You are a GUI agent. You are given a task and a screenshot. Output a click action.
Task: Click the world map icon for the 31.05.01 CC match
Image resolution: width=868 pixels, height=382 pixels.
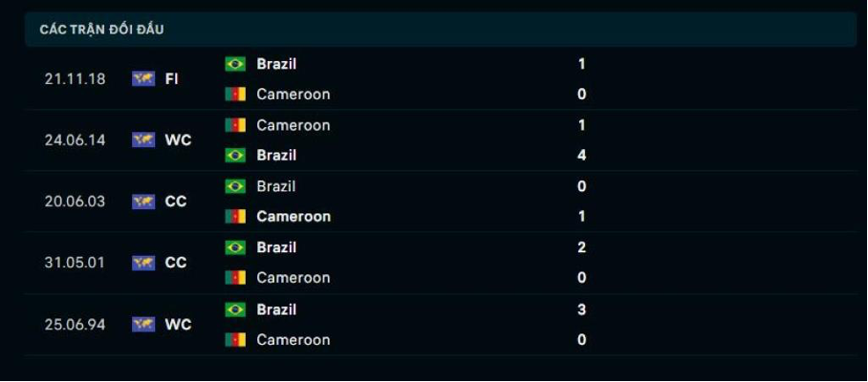143,263
